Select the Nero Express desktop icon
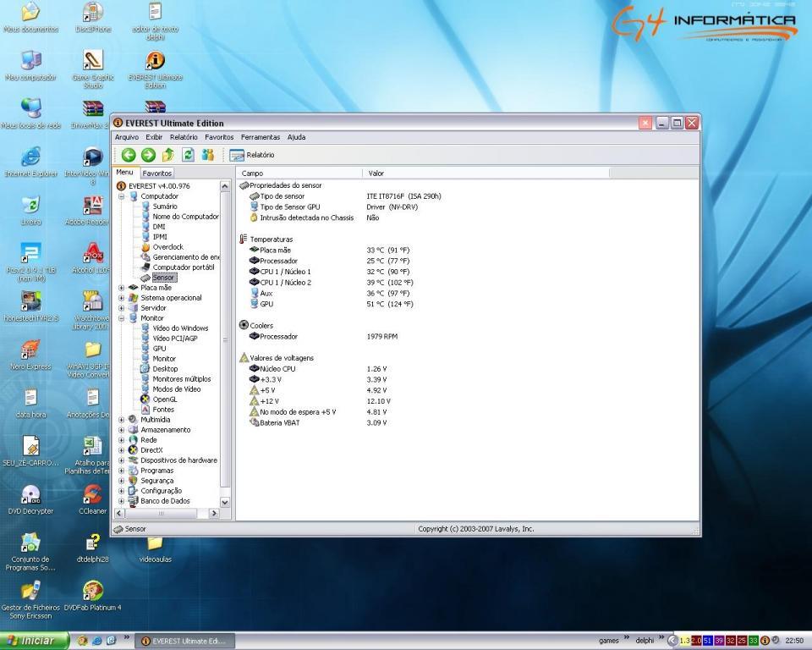 (x=30, y=355)
